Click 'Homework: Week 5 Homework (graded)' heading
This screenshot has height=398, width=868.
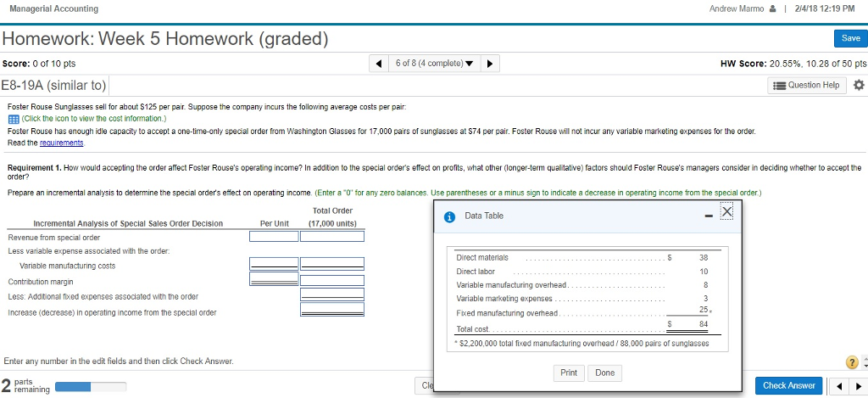[x=165, y=39]
